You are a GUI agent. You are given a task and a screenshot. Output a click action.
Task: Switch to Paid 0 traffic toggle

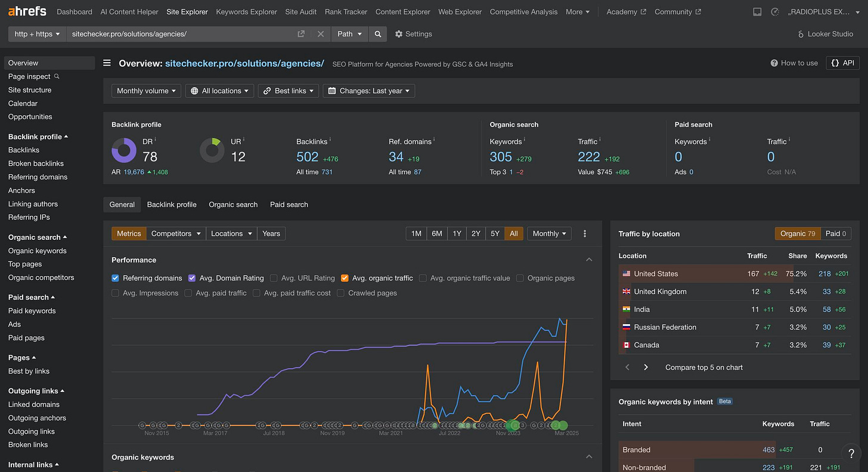pyautogui.click(x=836, y=233)
